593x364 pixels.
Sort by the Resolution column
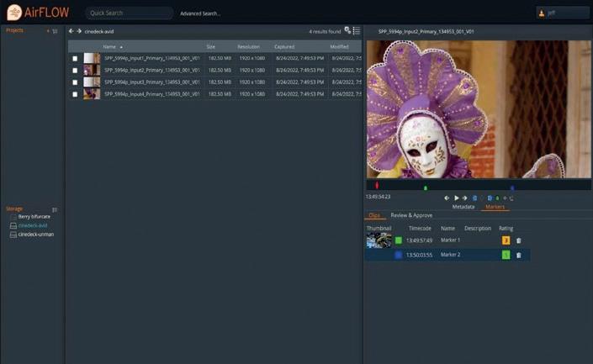[248, 47]
